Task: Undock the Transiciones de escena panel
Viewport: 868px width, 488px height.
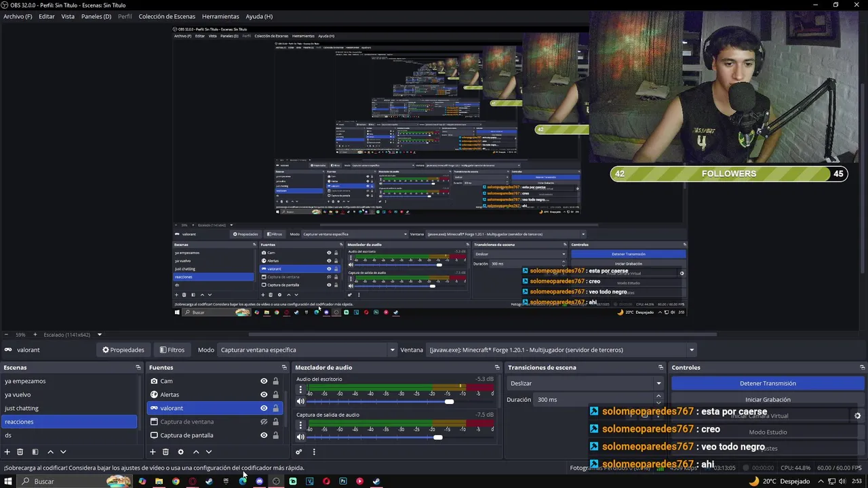Action: [660, 367]
